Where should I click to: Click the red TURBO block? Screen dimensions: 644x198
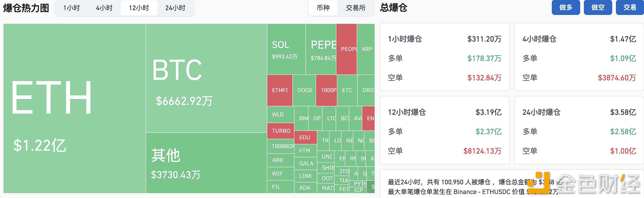coord(281,131)
